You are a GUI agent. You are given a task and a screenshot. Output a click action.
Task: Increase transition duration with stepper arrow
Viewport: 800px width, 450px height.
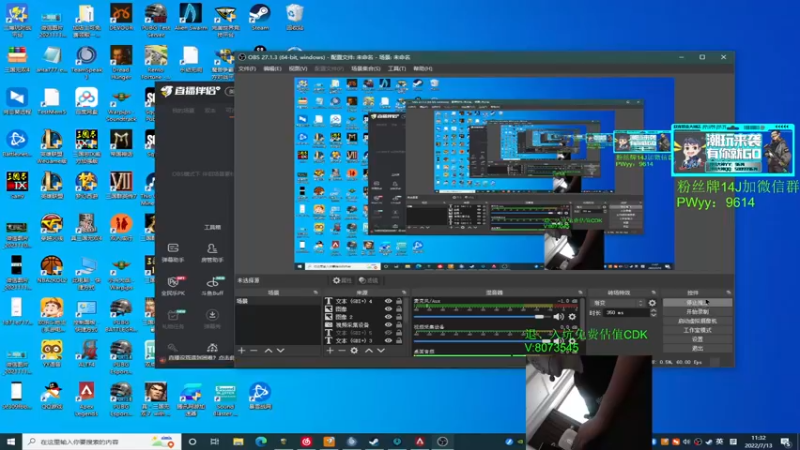654,310
